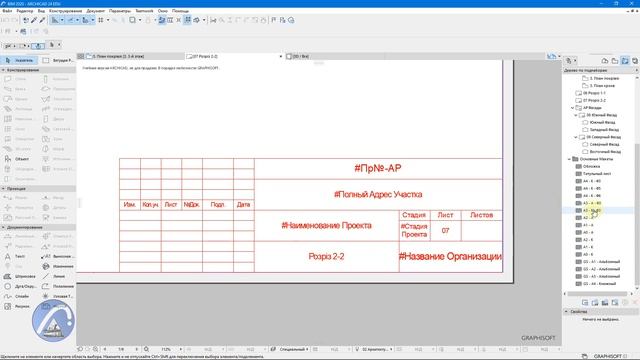The height and width of the screenshot is (360, 640).
Task: Switch to Layout Book in Navigator
Action: click(x=625, y=61)
